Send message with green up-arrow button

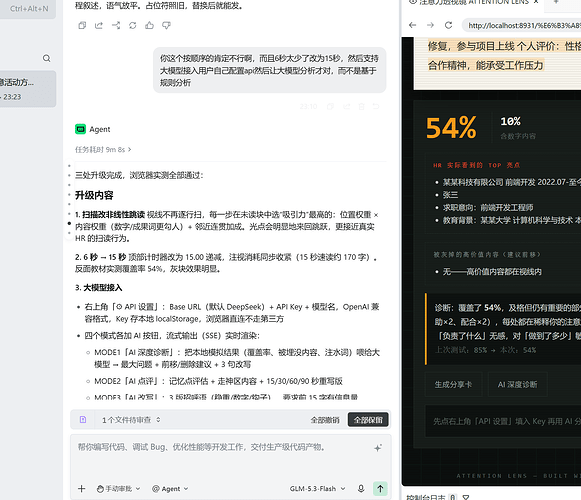(x=380, y=489)
